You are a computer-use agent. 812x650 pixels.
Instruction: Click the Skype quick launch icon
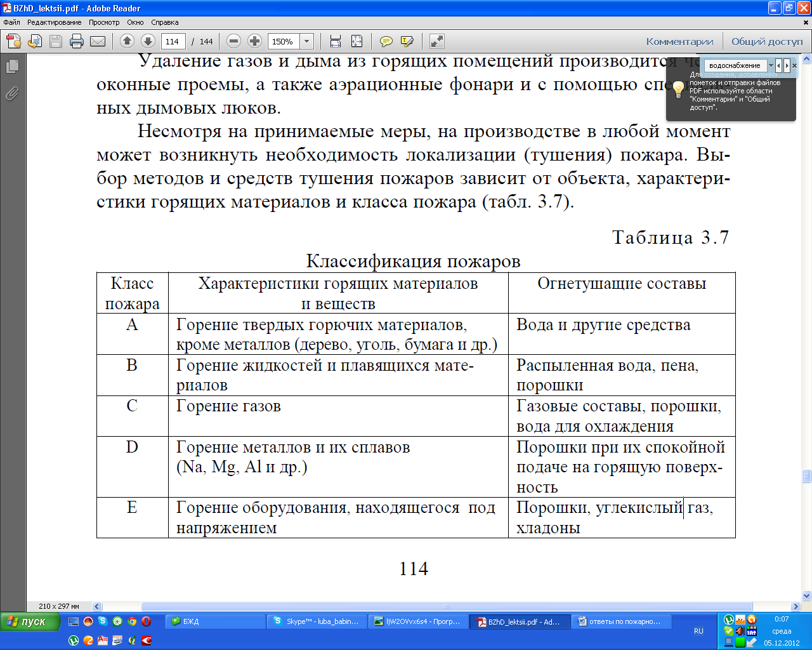point(103,621)
